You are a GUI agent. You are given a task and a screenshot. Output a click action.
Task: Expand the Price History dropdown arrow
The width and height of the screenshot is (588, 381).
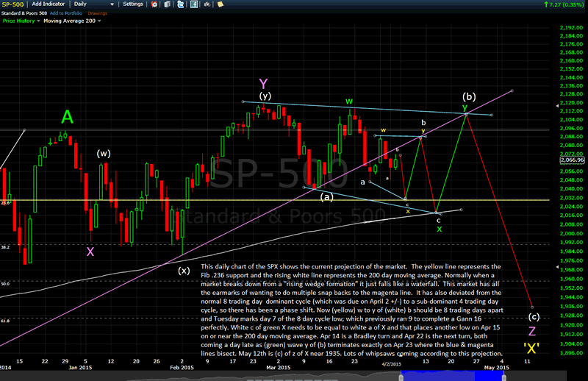(38, 21)
